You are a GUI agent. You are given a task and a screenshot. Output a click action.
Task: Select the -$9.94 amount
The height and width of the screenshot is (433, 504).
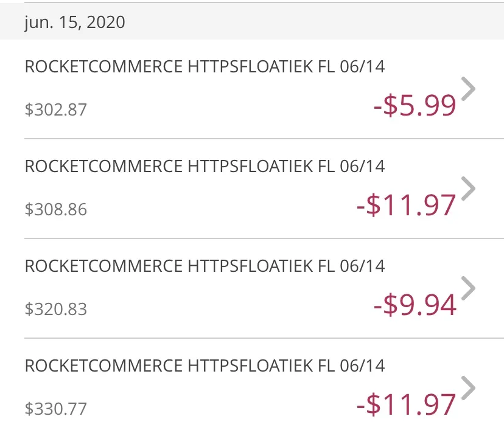(415, 305)
